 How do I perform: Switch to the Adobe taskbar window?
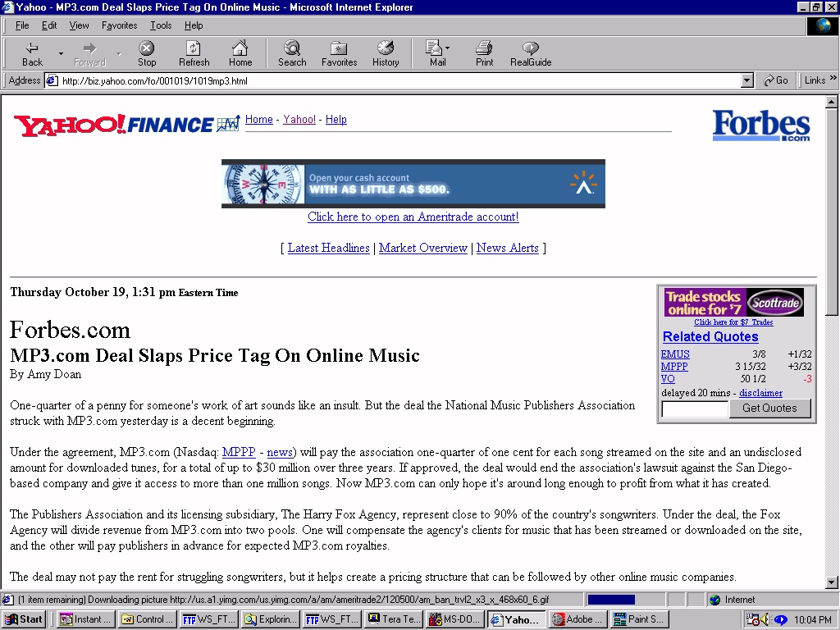(577, 619)
